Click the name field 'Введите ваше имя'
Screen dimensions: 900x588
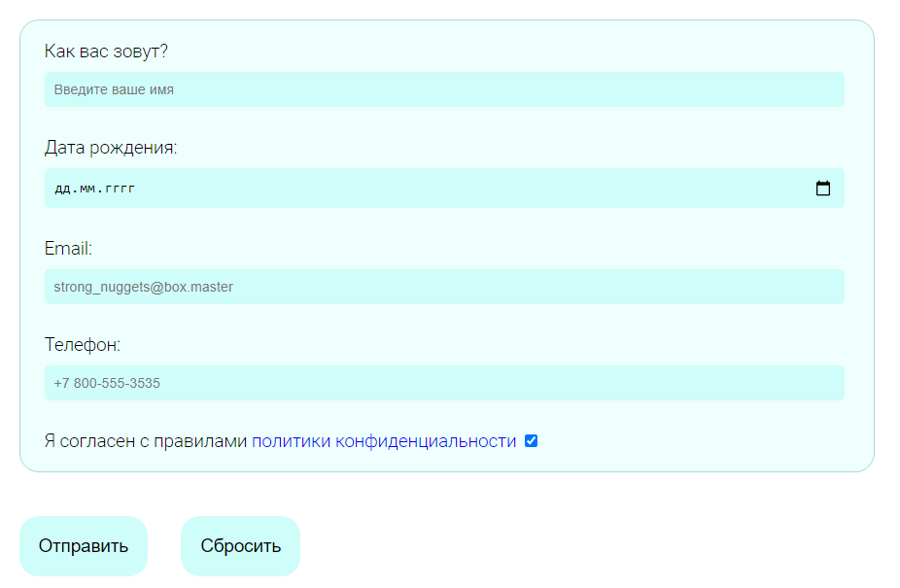pyautogui.click(x=444, y=89)
